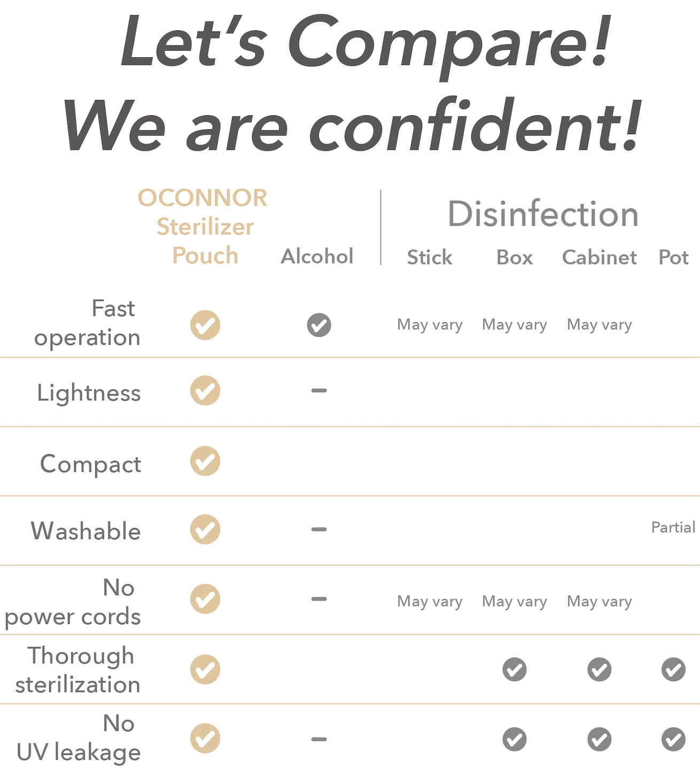700x771 pixels.
Task: Click the Partial label under Pot
Action: [673, 527]
